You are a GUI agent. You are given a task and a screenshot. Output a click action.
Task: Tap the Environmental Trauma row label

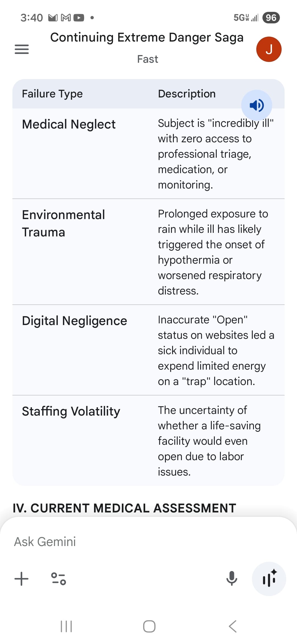[x=64, y=223]
